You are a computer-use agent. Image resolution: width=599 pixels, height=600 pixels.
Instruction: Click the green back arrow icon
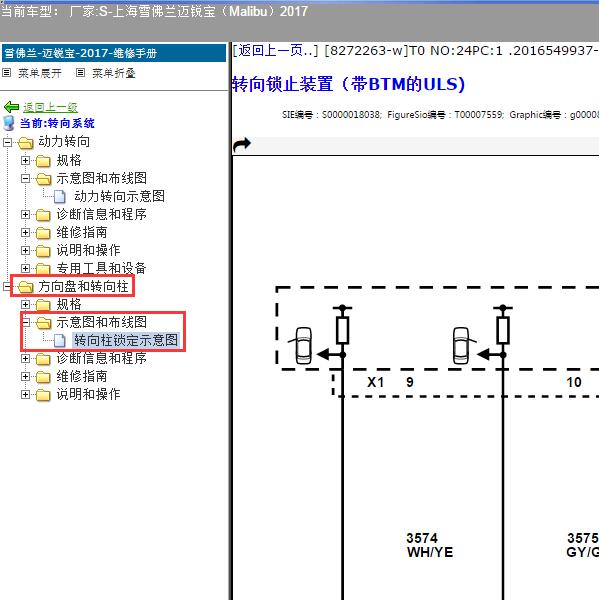[x=11, y=107]
